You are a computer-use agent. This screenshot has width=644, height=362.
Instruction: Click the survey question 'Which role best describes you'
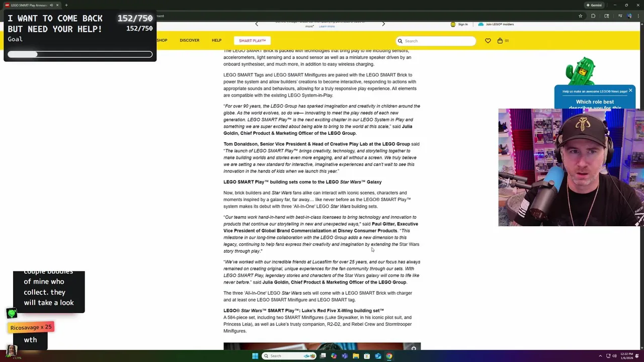(595, 105)
